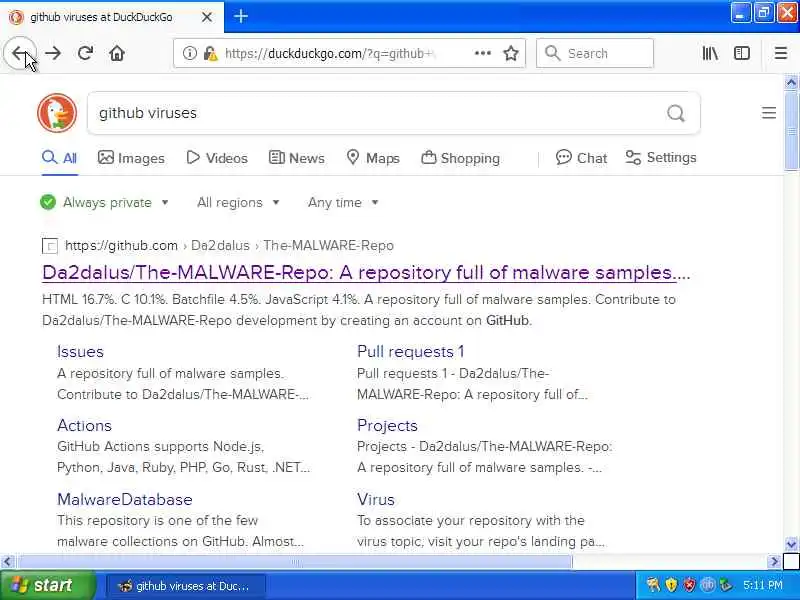Open the DuckDuckGo Chat
The width and height of the screenshot is (800, 600).
click(x=582, y=158)
